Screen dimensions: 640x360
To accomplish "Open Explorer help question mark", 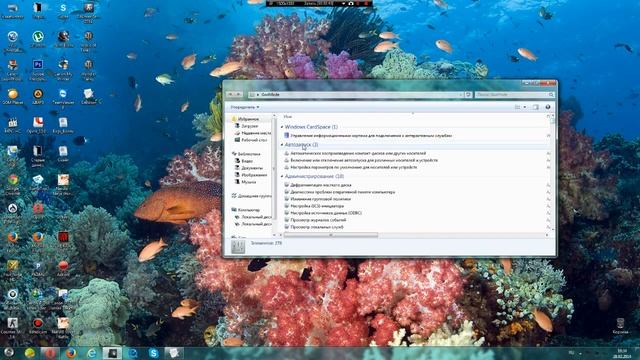I will pyautogui.click(x=548, y=107).
